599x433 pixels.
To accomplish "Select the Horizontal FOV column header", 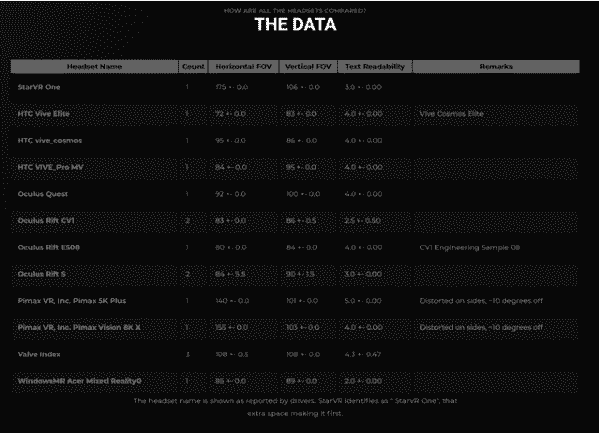I will tap(244, 66).
